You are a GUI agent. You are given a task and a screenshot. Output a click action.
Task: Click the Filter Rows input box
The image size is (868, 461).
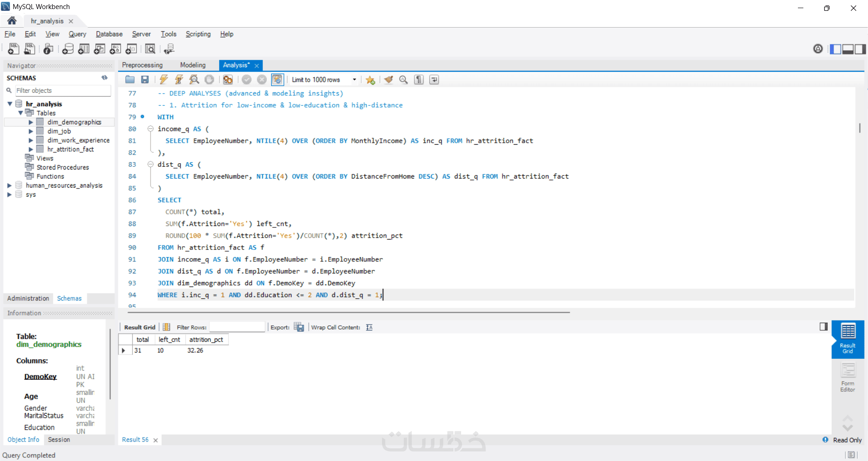(x=237, y=327)
